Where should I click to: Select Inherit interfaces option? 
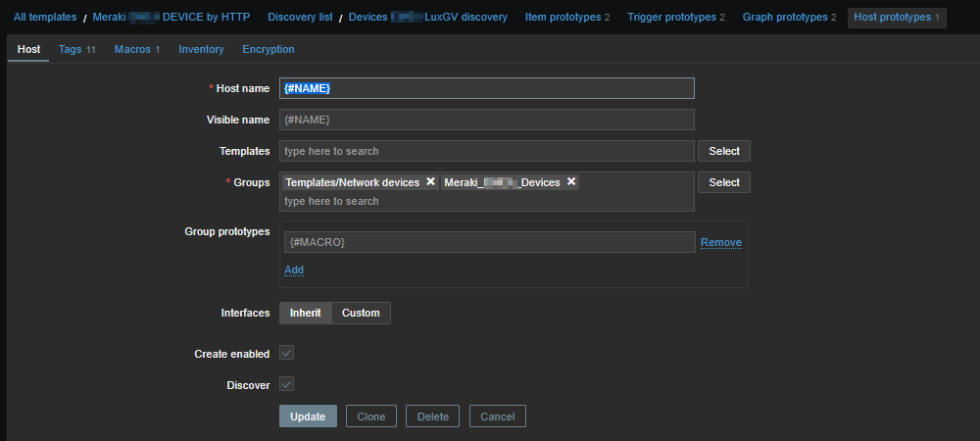pos(305,313)
